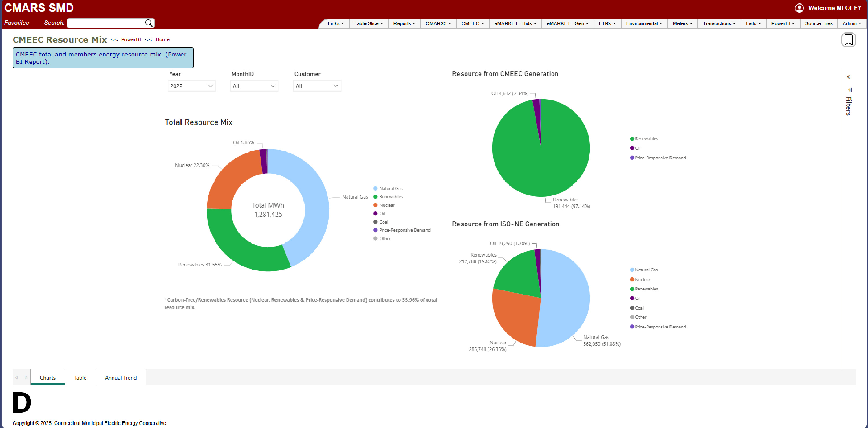Click Natural Gas legend swatch in Total Resource Mix
The width and height of the screenshot is (868, 428).
(375, 189)
